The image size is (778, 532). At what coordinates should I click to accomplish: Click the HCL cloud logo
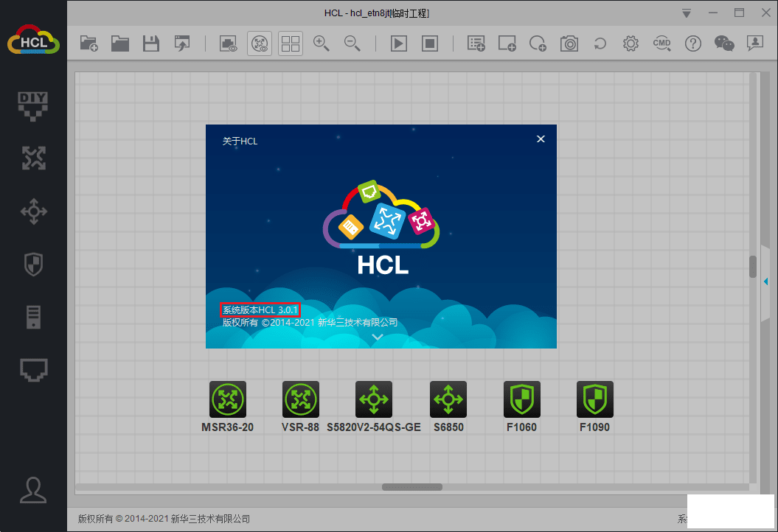pos(33,40)
